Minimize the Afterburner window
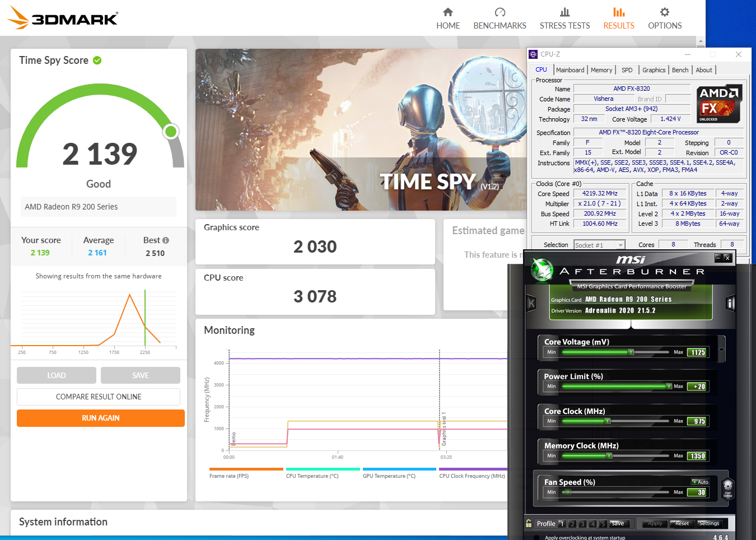Viewport: 756px width, 540px height. (x=718, y=258)
